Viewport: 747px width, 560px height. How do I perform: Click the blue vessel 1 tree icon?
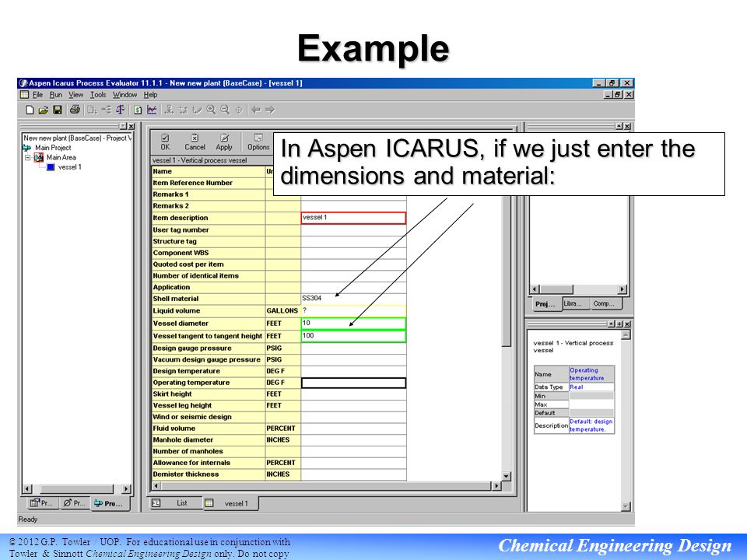[x=51, y=167]
